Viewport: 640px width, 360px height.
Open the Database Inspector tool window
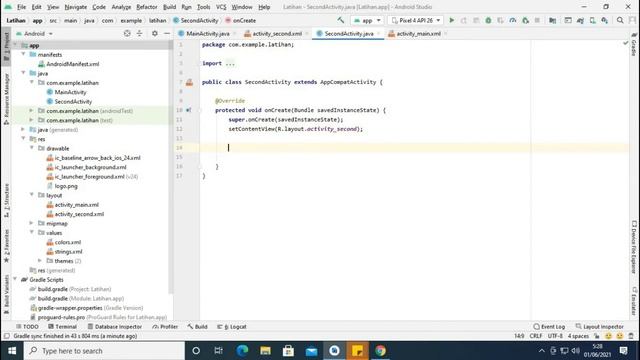tap(115, 327)
